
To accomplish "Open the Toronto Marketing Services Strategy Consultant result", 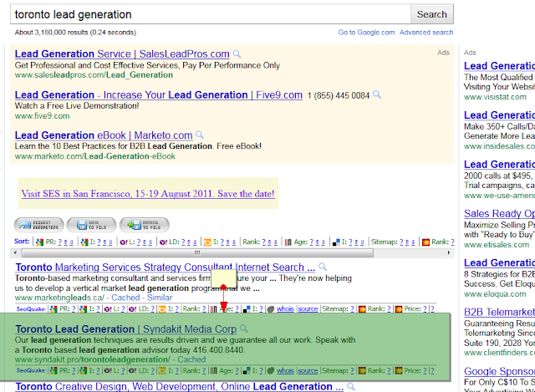I will click(x=166, y=267).
